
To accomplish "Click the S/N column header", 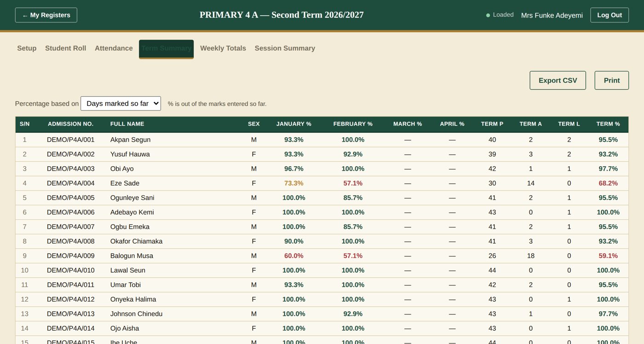I will click(25, 124).
